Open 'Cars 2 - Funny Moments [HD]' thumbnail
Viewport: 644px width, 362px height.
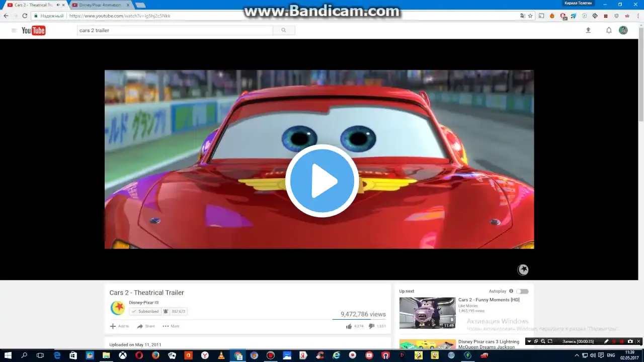(x=427, y=313)
